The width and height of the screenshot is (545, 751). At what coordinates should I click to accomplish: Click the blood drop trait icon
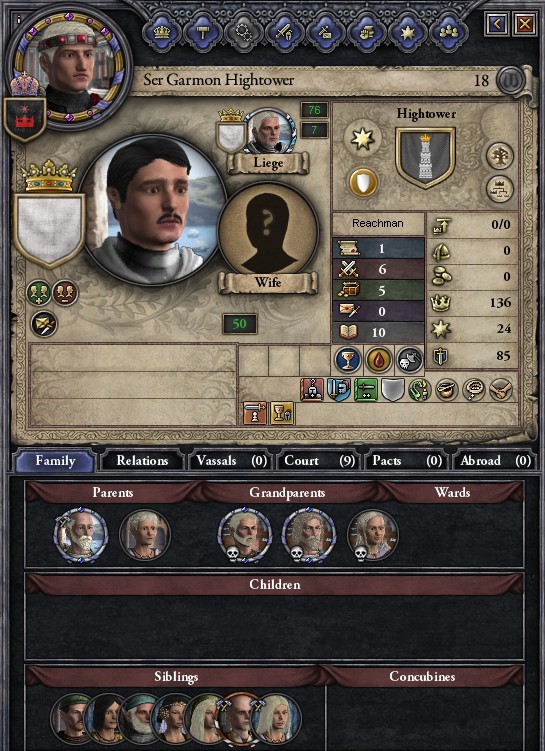coord(379,360)
